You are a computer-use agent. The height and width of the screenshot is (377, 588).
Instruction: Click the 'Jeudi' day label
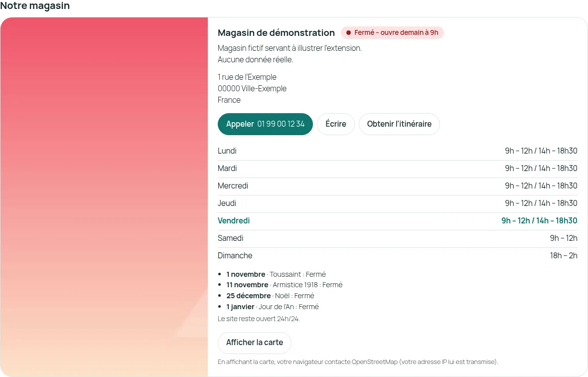click(227, 203)
